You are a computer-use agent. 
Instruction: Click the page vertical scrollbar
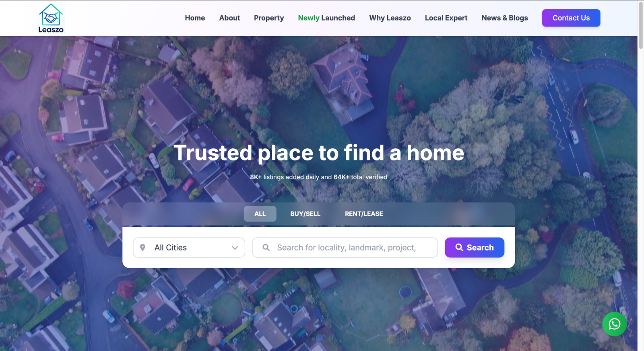(x=641, y=175)
